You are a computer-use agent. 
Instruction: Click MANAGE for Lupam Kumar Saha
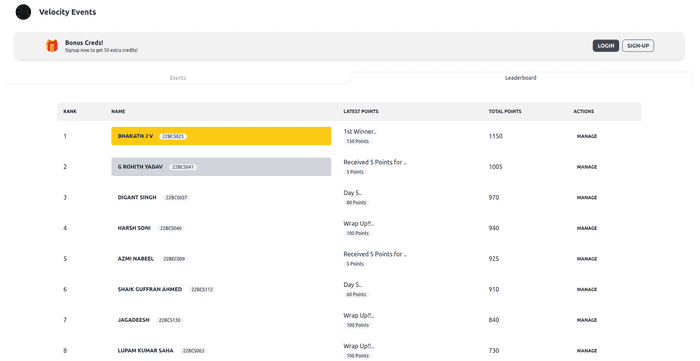pyautogui.click(x=587, y=351)
